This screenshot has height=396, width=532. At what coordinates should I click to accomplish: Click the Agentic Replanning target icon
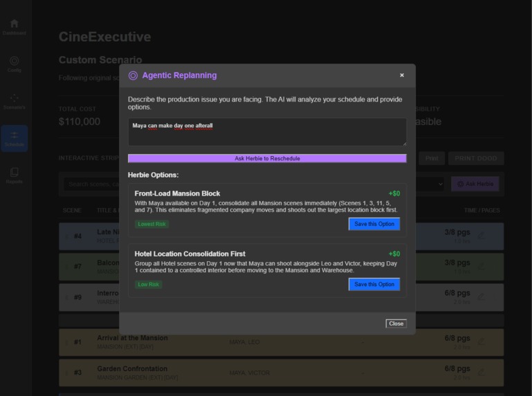pos(133,75)
